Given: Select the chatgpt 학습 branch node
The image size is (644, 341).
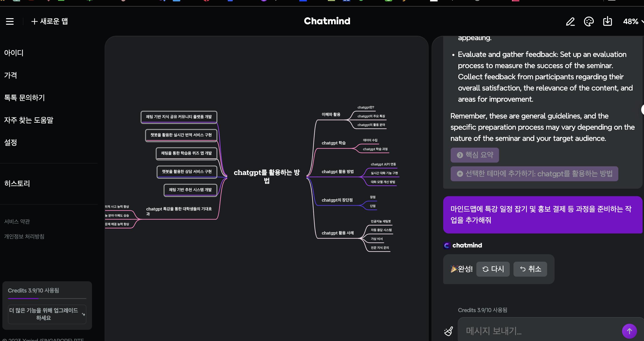Looking at the screenshot, I should [x=333, y=143].
